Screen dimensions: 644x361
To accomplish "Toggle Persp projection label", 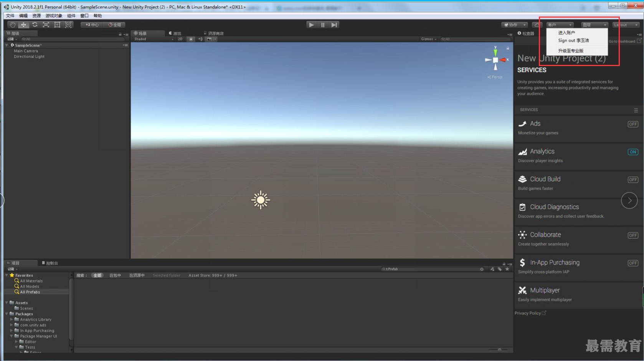I will 495,77.
